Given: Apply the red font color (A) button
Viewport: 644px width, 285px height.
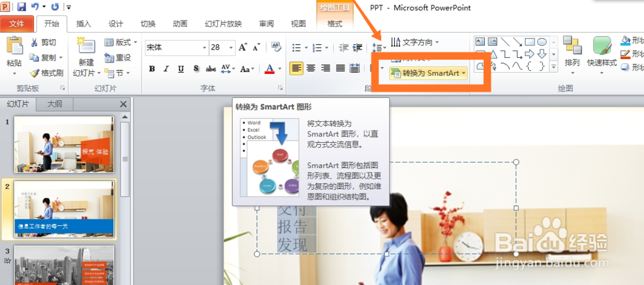Looking at the screenshot, I should pos(269,68).
